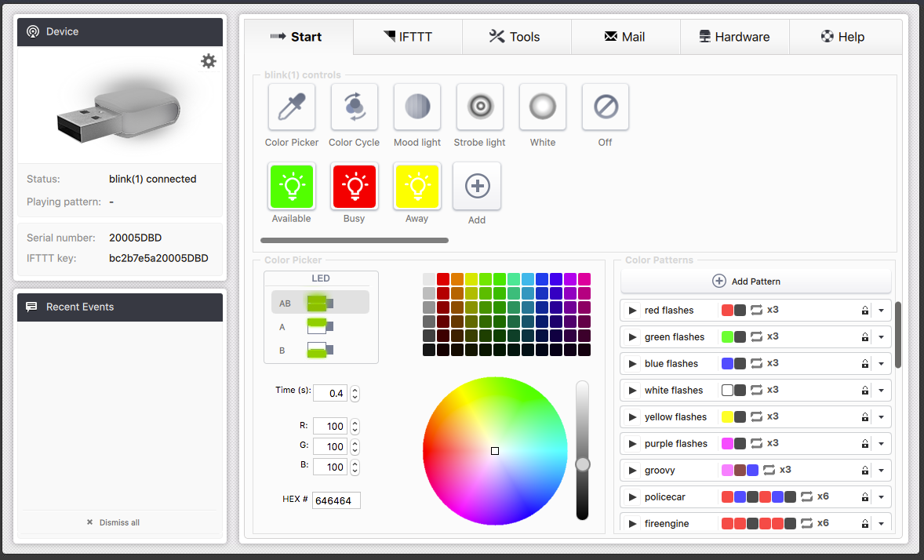Expand the green flashes pattern dropdown
Screen dimensions: 924x560
pyautogui.click(x=882, y=337)
